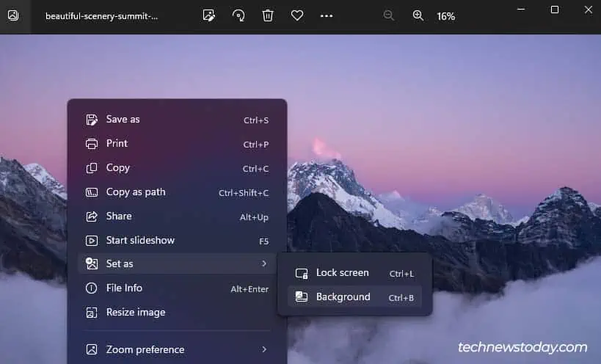Zoom out with the magnifier minus icon
The image size is (601, 364).
389,15
